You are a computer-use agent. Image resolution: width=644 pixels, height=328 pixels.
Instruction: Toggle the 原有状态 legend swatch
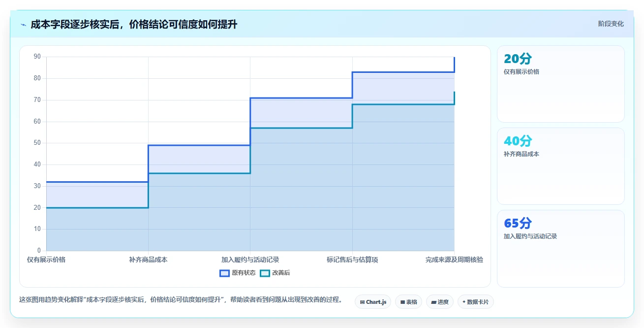pos(224,273)
